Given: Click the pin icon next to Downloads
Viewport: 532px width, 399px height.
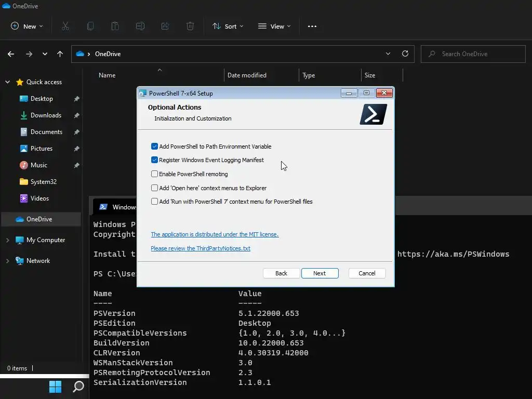Looking at the screenshot, I should [x=77, y=115].
